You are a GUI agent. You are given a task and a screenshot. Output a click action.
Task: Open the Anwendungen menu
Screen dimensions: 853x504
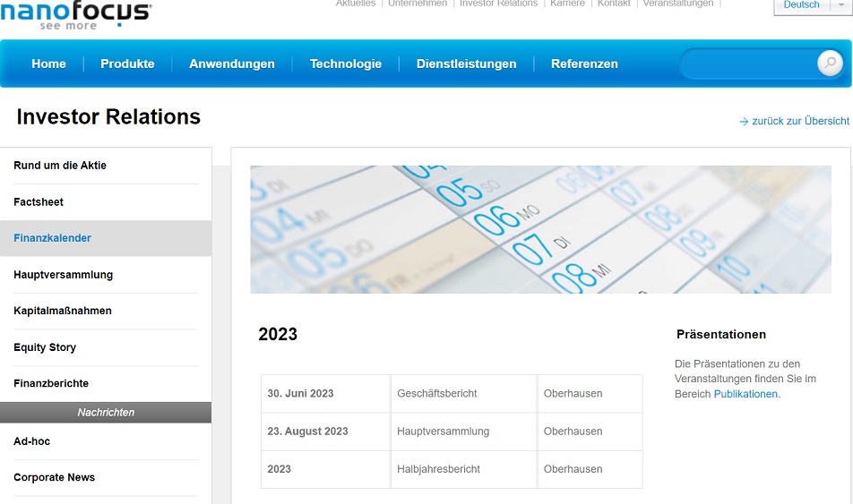pyautogui.click(x=232, y=64)
